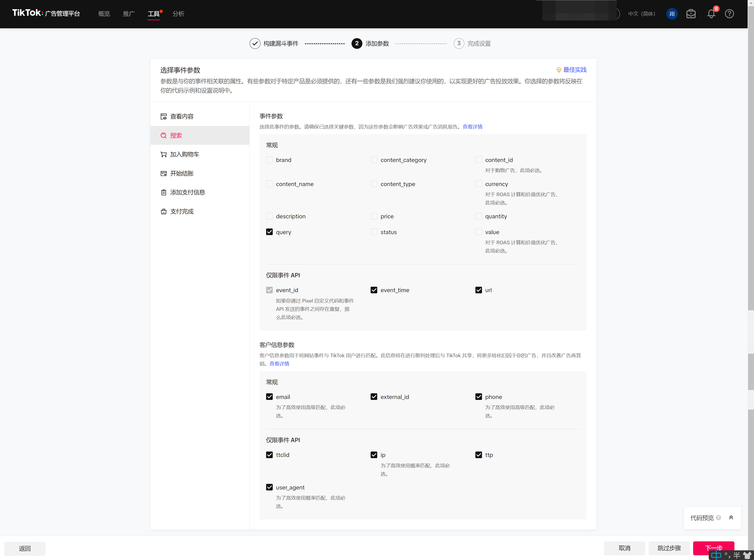754x560 pixels.
Task: Check the content_category parameter
Action: pyautogui.click(x=374, y=160)
